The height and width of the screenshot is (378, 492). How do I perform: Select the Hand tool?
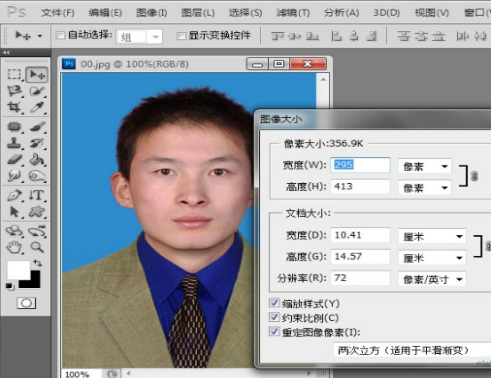[x=14, y=247]
